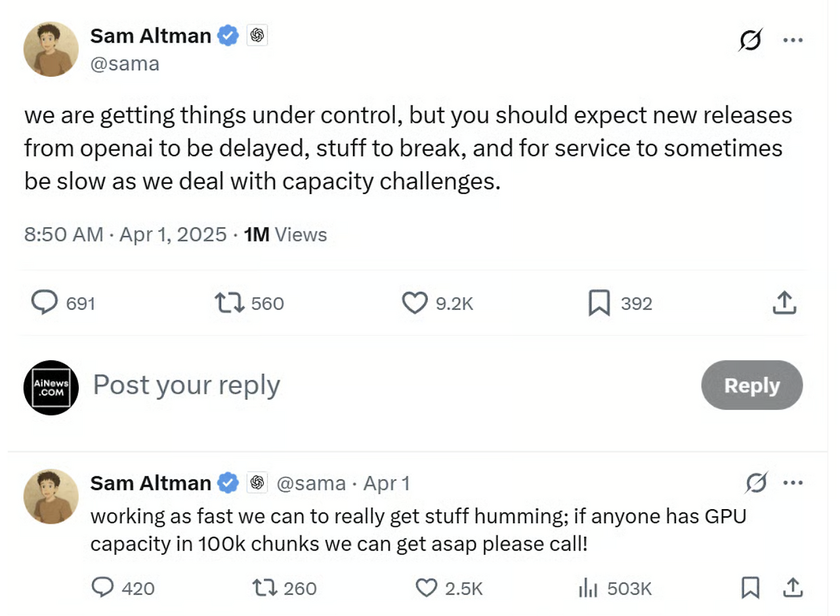Like the tweet with the heart icon
The height and width of the screenshot is (616, 840).
(x=414, y=302)
